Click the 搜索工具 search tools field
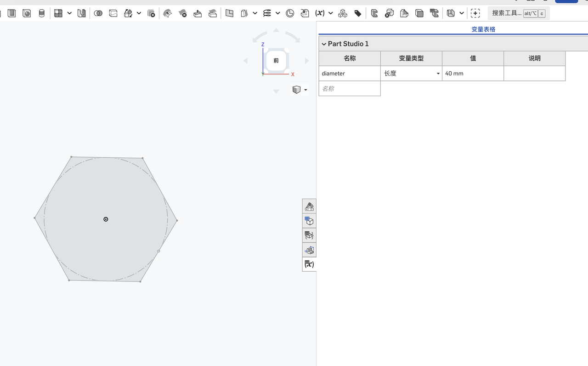Screen dimensions: 588x366 pyautogui.click(x=519, y=13)
